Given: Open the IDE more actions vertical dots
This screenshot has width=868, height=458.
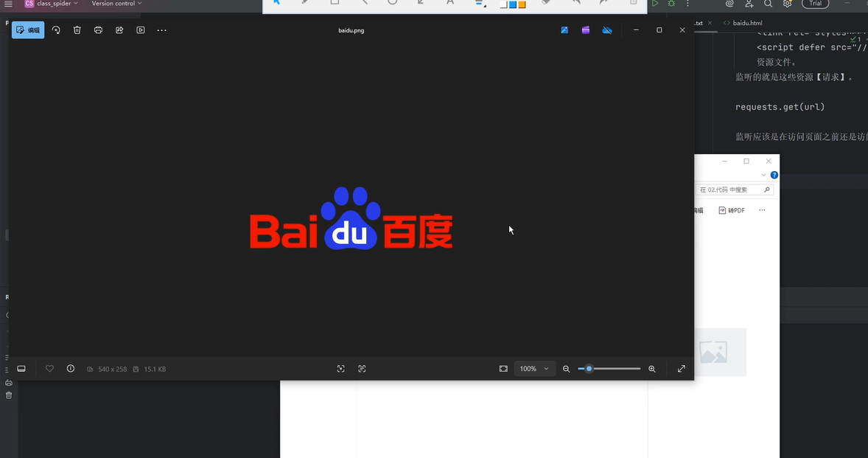Looking at the screenshot, I should tap(687, 4).
